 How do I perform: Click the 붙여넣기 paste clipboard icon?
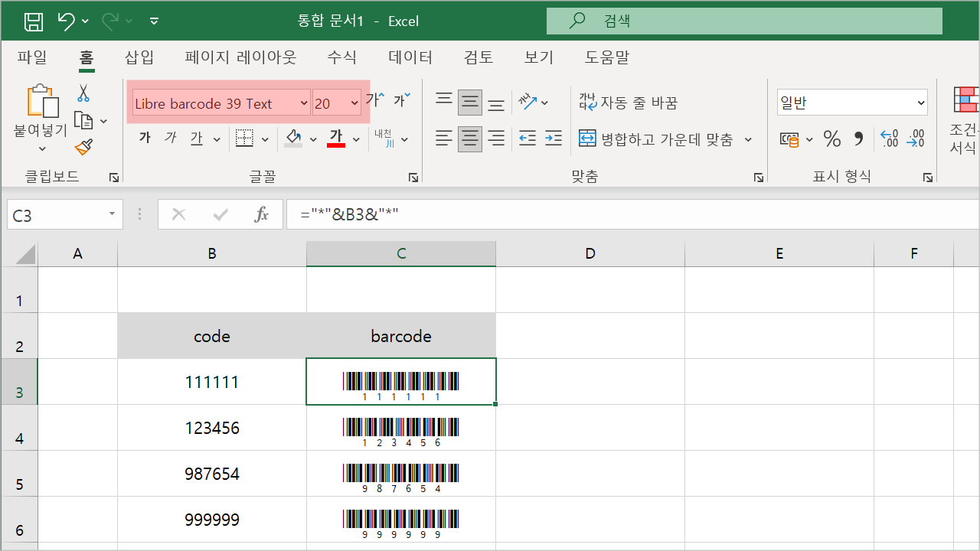click(41, 101)
